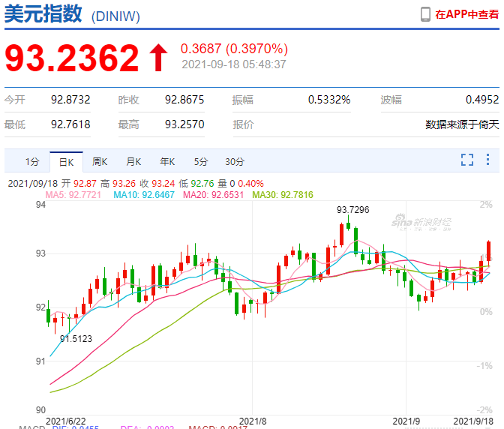The height and width of the screenshot is (429, 504).
Task: Click the 2021/8 date axis label
Action: (253, 421)
